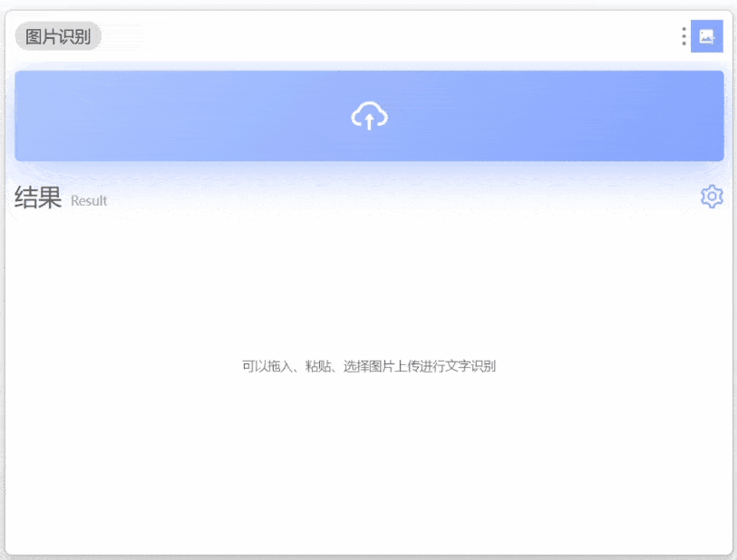Viewport: 737px width, 560px height.
Task: Click the Result subtitle text
Action: click(x=89, y=201)
